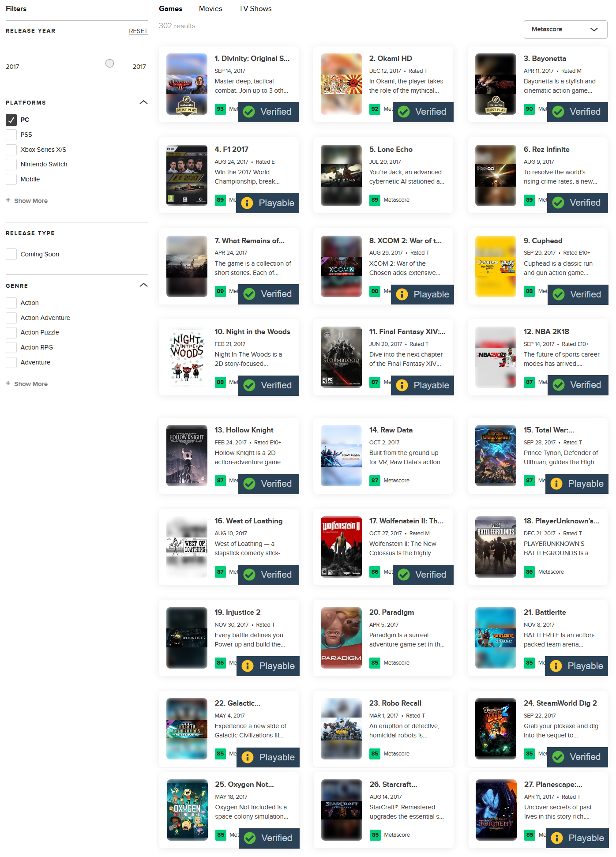This screenshot has width=616, height=857.
Task: Open the Paradigm cover thumbnail
Action: pos(341,638)
